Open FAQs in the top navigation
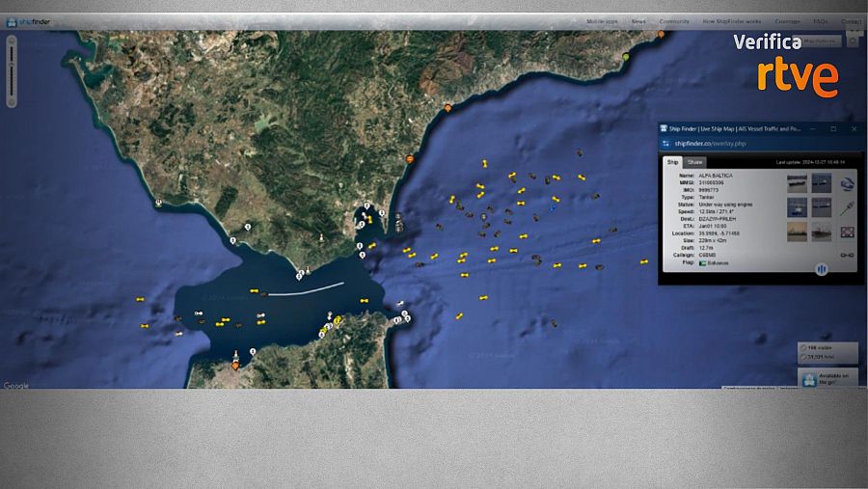The height and width of the screenshot is (489, 868). tap(821, 21)
